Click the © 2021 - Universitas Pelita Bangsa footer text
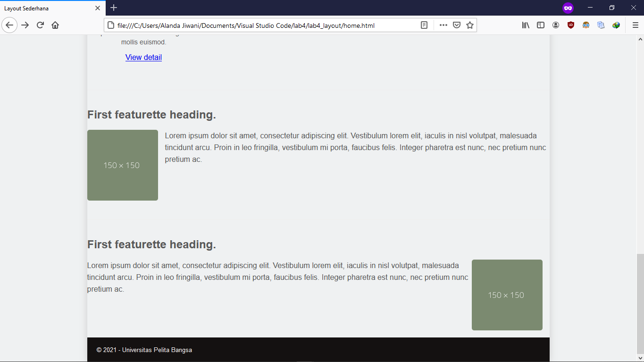 pos(144,350)
